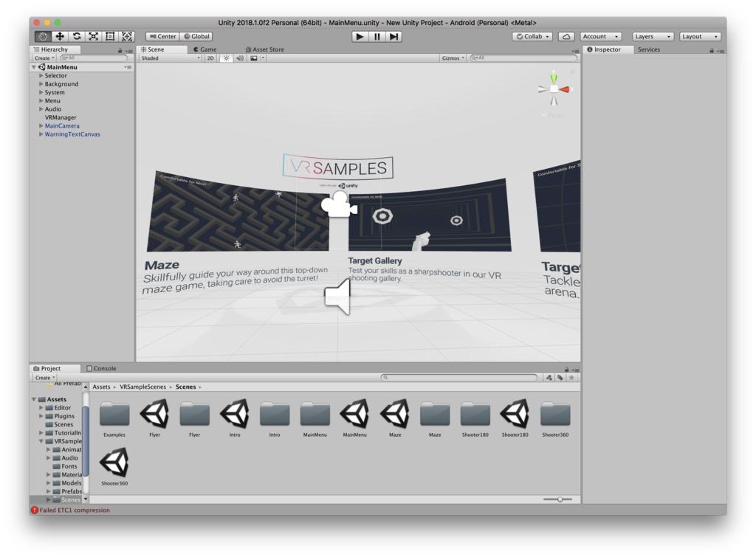Image resolution: width=756 pixels, height=557 pixels.
Task: Open Hierarchy Create dropdown
Action: 44,58
